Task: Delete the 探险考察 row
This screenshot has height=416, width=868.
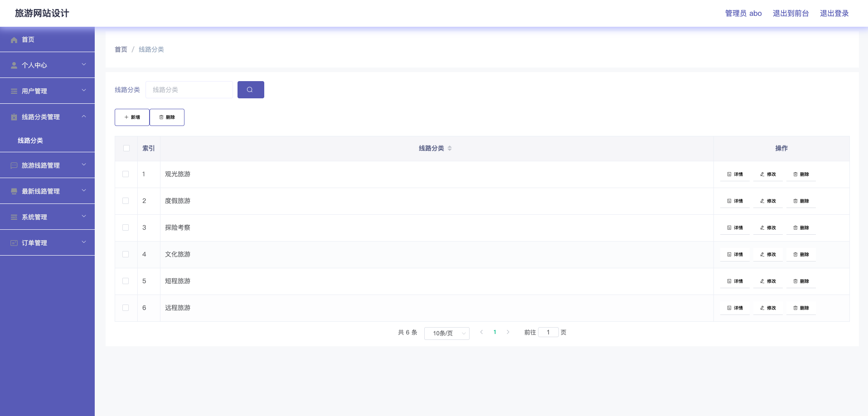Action: click(x=801, y=227)
